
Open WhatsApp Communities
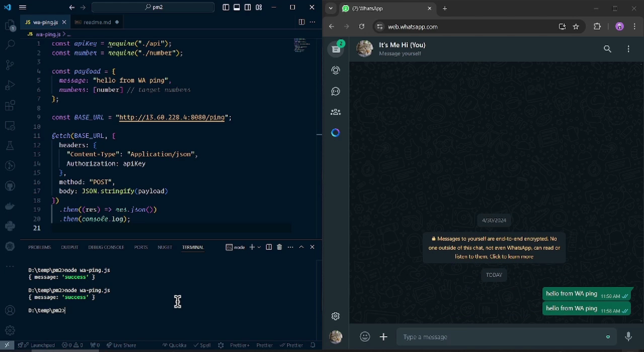(335, 112)
